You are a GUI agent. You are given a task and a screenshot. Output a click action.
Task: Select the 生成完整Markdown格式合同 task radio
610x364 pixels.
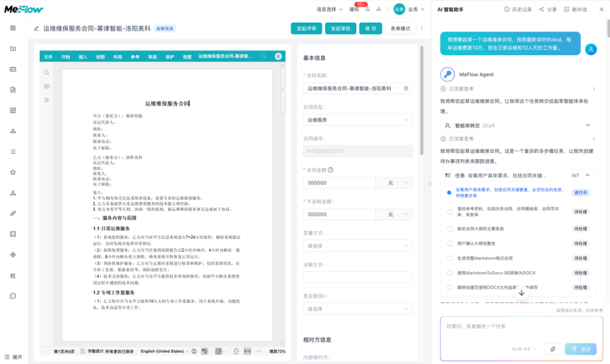pyautogui.click(x=450, y=258)
